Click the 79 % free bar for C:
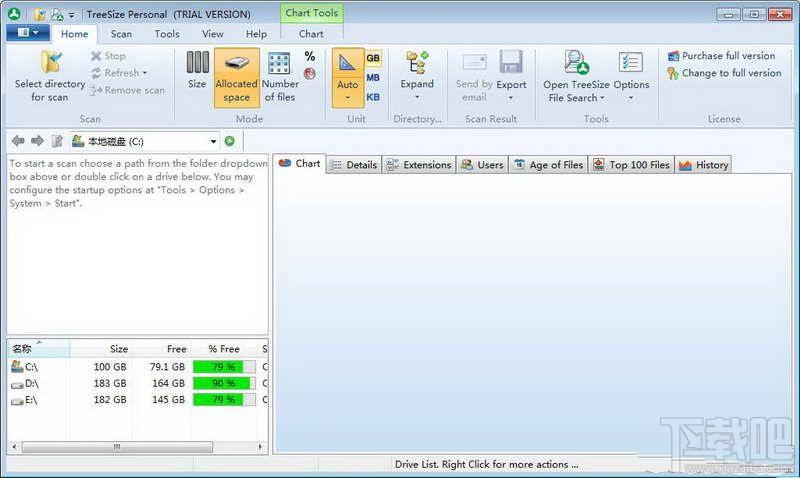 click(x=224, y=367)
